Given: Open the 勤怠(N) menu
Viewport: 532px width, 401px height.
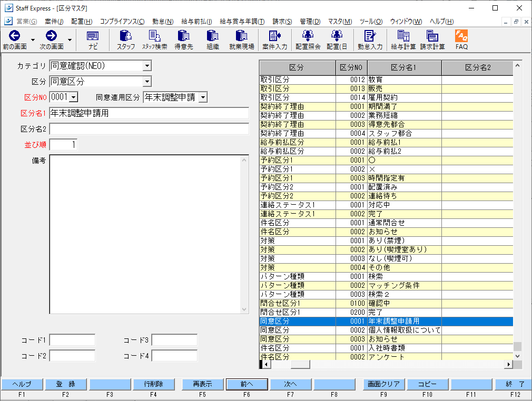Looking at the screenshot, I should 163,22.
